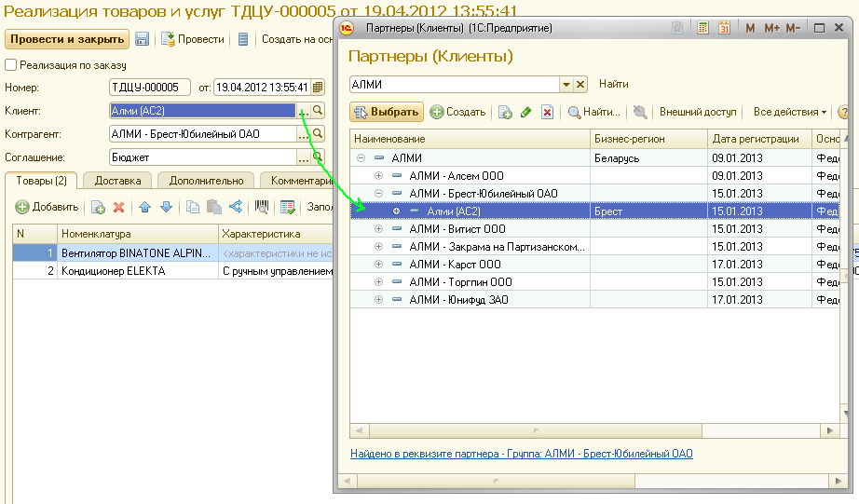This screenshot has width=859, height=504.
Task: Move the row down with the blue down arrow
Action: coord(166,207)
